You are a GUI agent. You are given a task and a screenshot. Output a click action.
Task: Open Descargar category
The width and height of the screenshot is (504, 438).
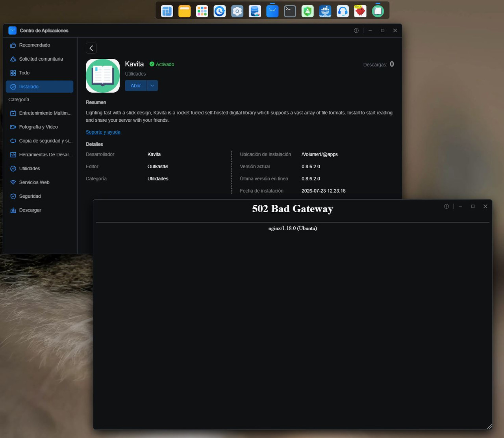click(x=39, y=210)
